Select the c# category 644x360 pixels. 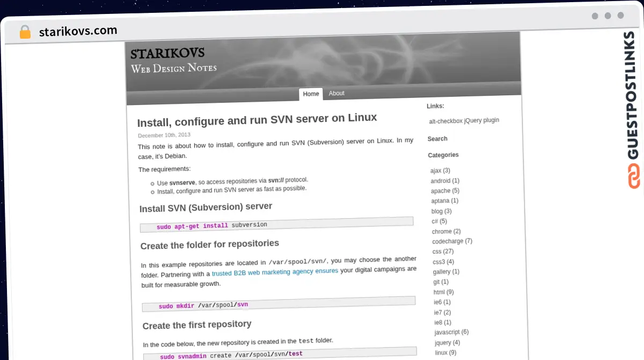[439, 221]
